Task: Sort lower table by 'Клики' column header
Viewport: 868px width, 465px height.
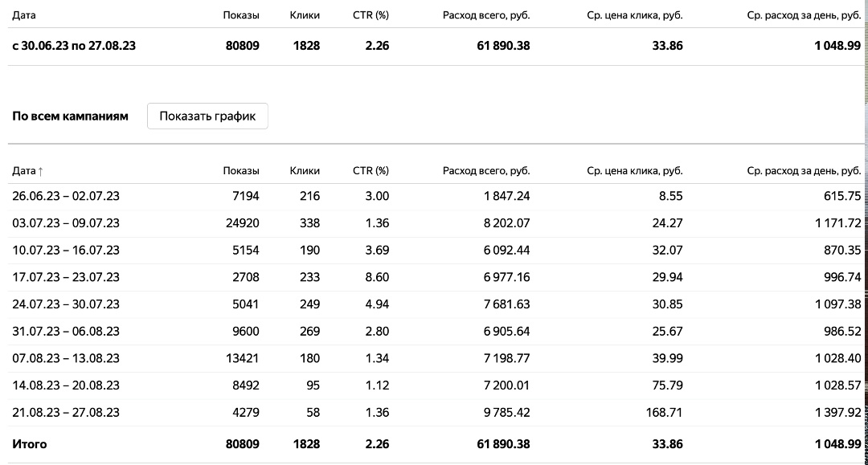Action: pos(305,170)
